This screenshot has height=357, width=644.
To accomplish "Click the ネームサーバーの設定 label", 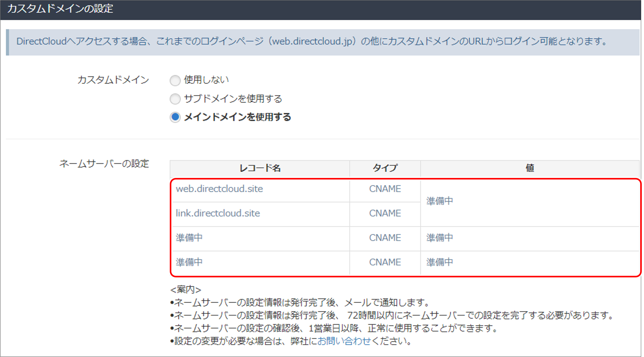I will [104, 164].
